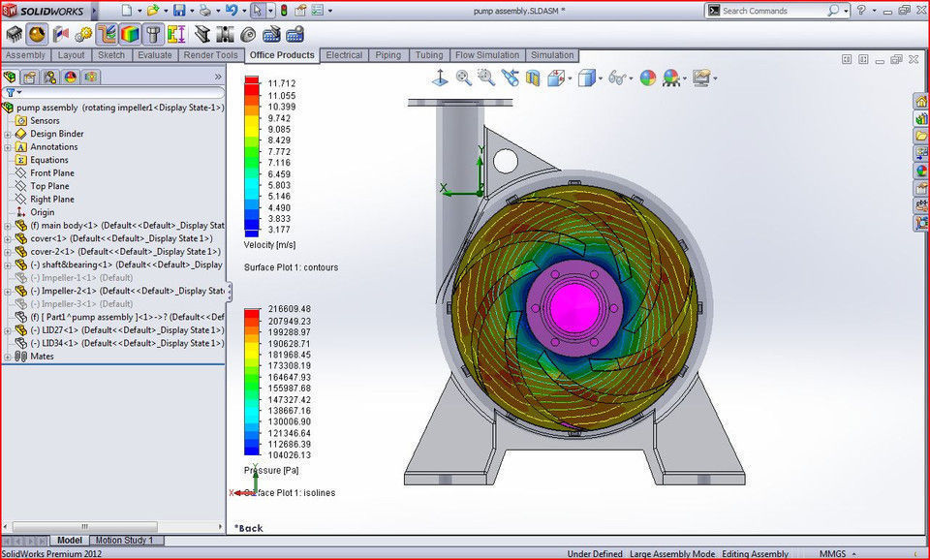Screen dimensions: 930x560
Task: Select the Electrical tab
Action: pos(344,55)
